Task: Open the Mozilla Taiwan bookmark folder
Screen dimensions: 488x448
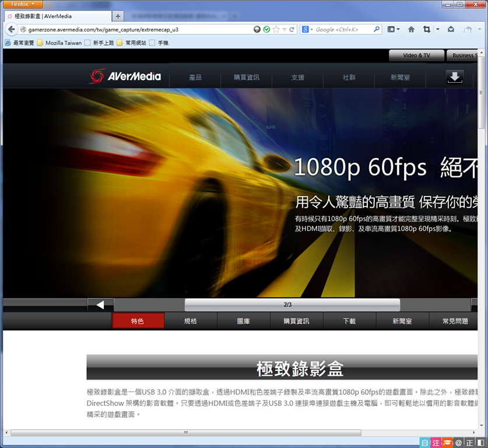Action: [x=59, y=43]
